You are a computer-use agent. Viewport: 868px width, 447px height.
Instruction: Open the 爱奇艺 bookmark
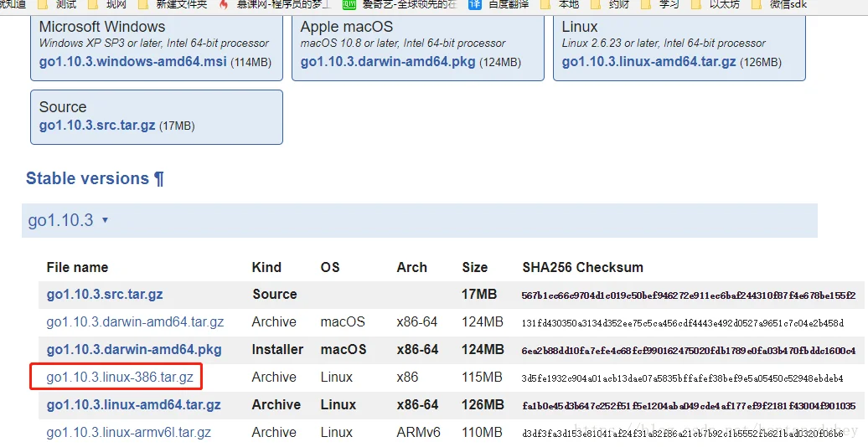(400, 4)
